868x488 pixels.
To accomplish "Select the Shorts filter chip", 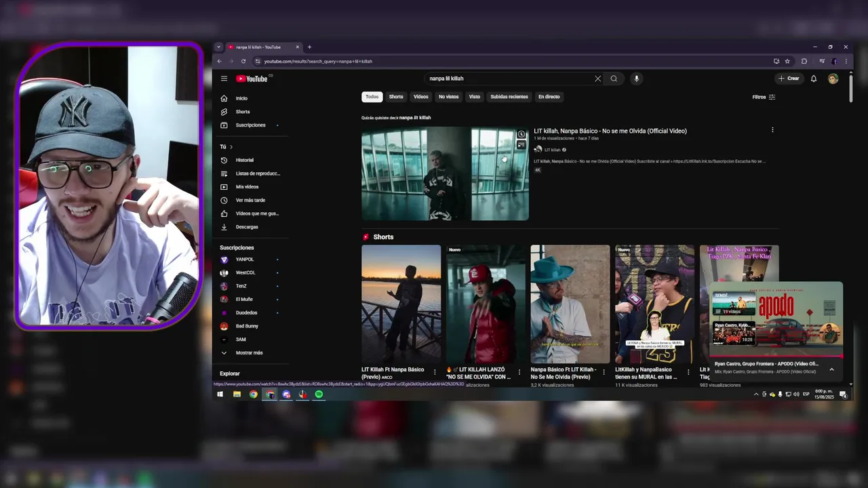I will pyautogui.click(x=396, y=97).
